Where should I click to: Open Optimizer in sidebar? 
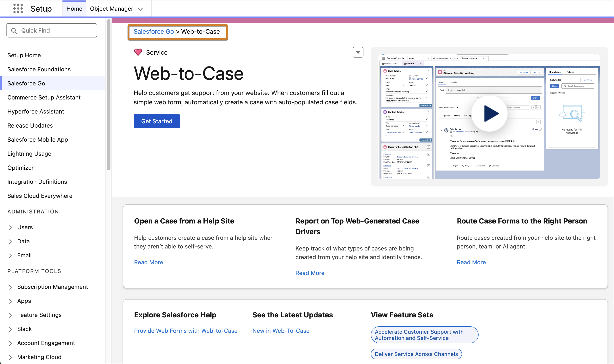point(21,168)
